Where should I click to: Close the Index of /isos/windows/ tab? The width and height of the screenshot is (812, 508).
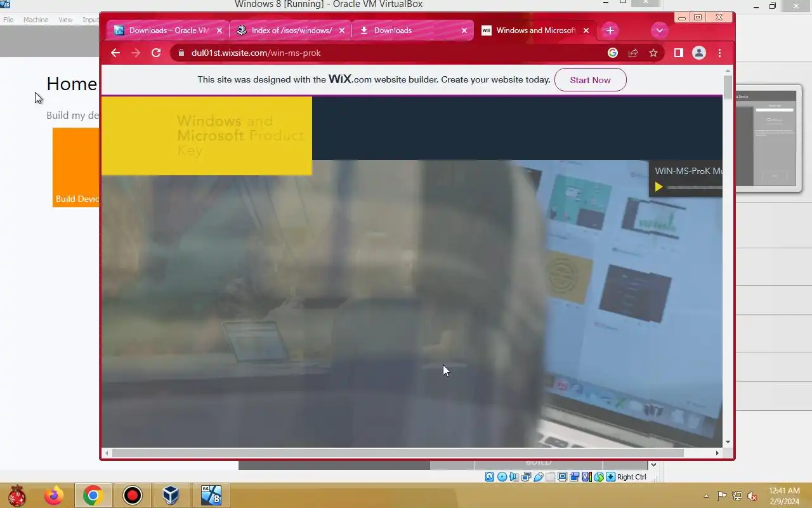click(342, 30)
